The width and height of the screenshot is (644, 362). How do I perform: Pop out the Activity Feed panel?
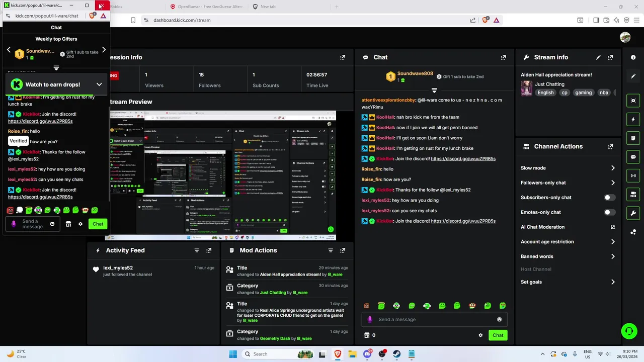click(209, 250)
